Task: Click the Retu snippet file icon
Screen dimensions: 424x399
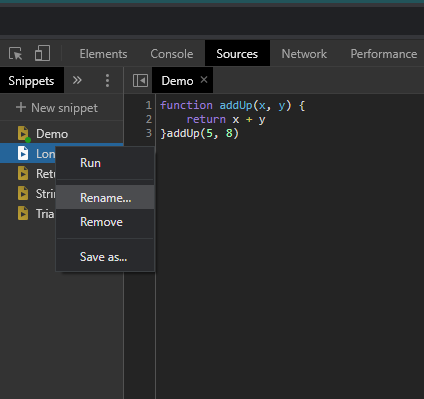Action: [23, 173]
